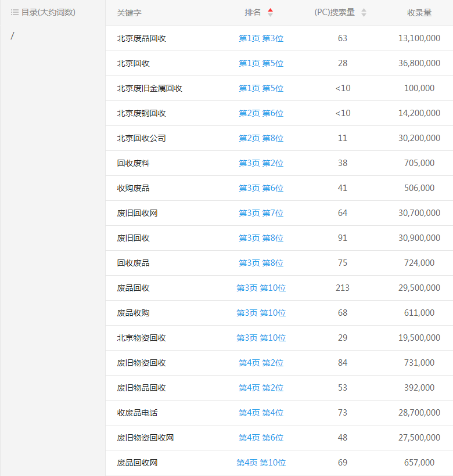
Task: Click the 关键字 column header
Action: click(x=129, y=13)
